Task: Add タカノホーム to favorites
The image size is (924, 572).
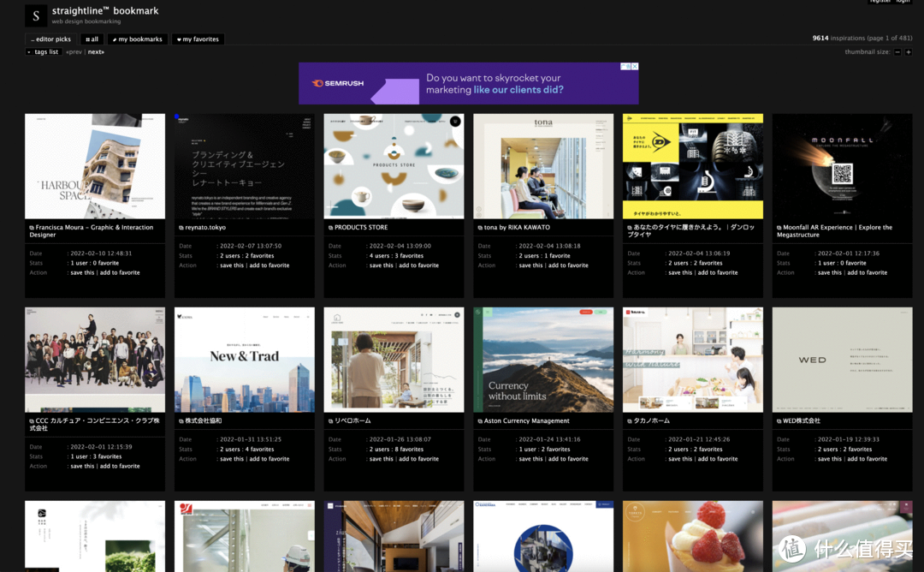Action: pyautogui.click(x=718, y=459)
